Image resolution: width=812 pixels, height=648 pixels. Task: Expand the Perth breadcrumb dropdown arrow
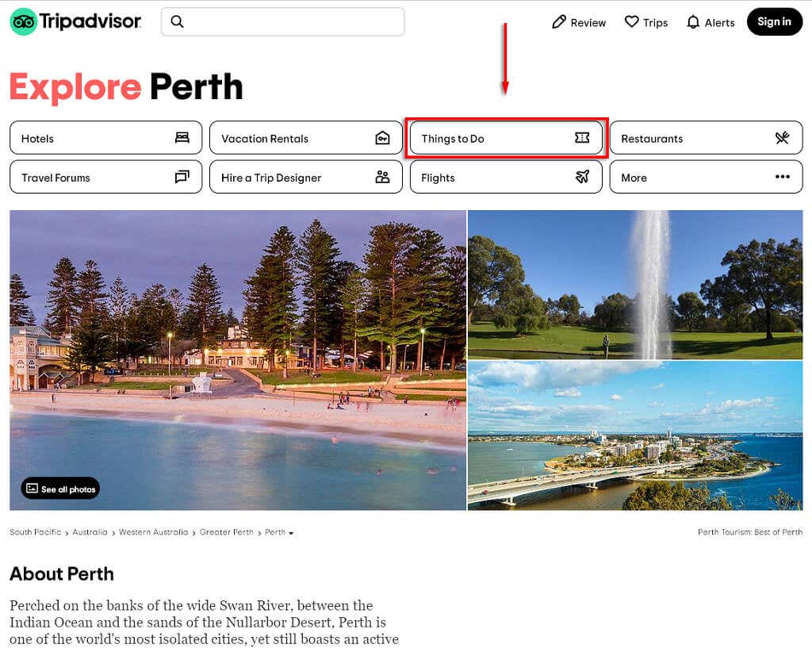pos(291,533)
